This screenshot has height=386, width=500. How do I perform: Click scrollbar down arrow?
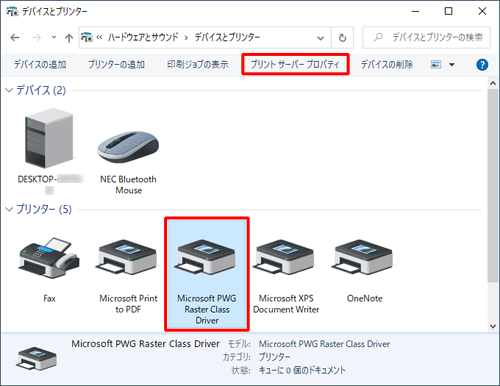tap(493, 326)
